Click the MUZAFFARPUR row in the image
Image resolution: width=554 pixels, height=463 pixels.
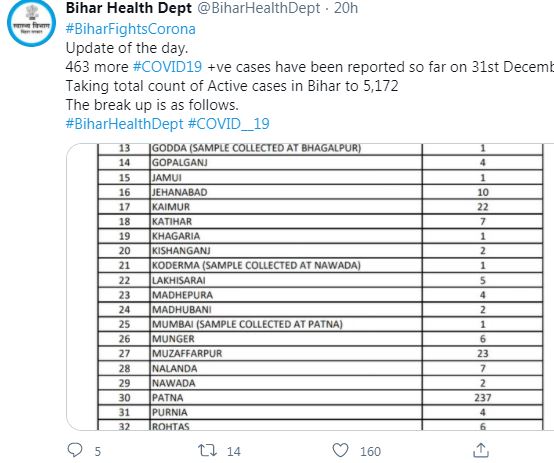320,353
